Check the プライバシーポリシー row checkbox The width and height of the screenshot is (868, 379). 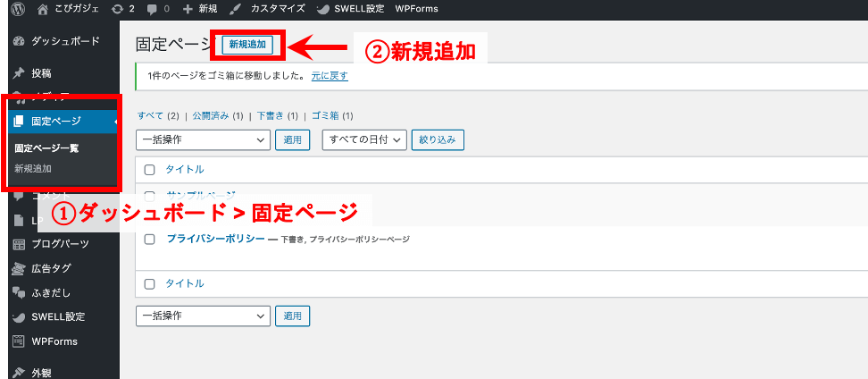(x=149, y=240)
